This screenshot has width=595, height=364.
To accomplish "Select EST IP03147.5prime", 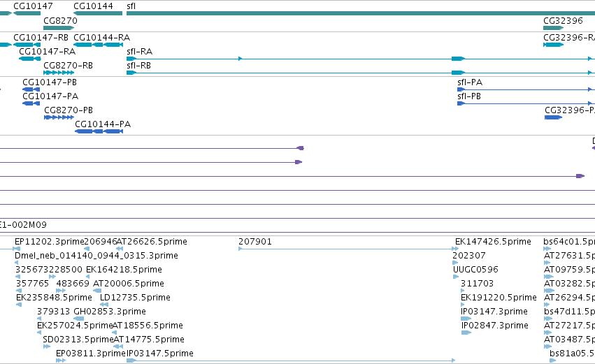I will point(159,354).
